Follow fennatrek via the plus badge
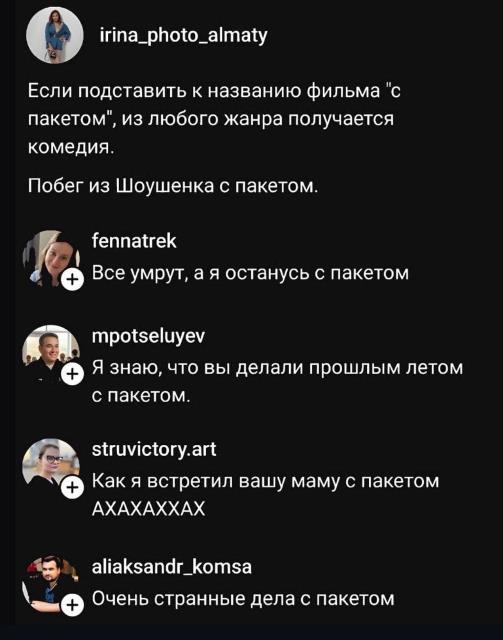The width and height of the screenshot is (503, 640). tap(72, 280)
